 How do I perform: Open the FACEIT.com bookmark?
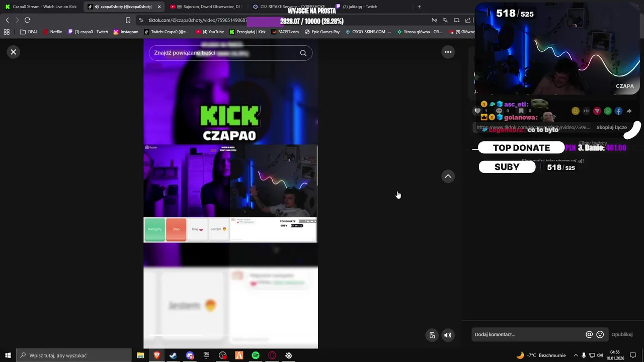(x=285, y=32)
